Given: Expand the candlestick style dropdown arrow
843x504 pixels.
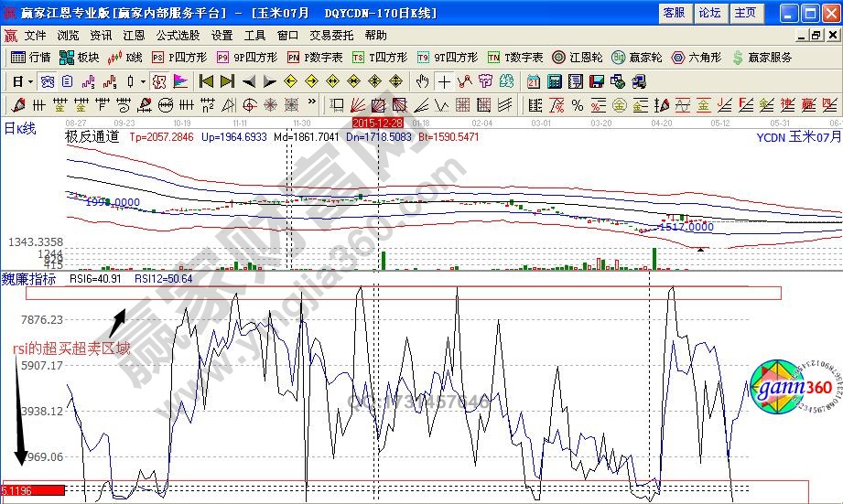Looking at the screenshot, I should point(142,81).
